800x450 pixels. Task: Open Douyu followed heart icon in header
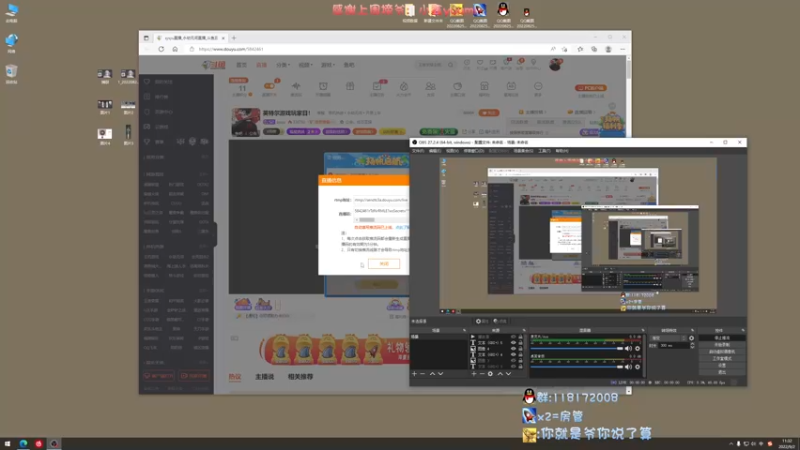tap(480, 63)
